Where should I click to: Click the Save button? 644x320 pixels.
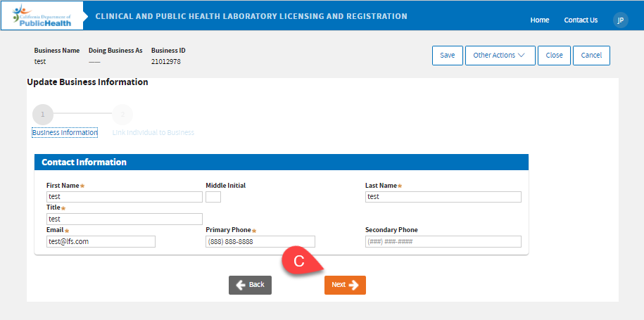coord(447,56)
